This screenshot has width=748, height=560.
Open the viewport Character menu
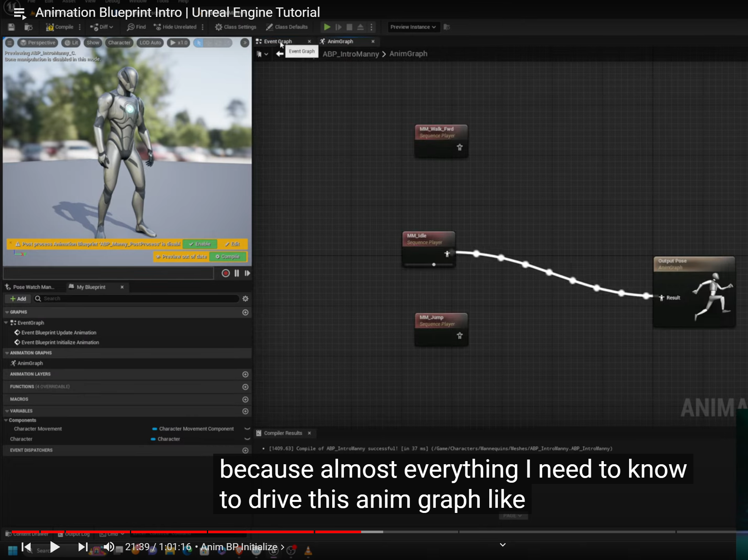[x=119, y=43]
